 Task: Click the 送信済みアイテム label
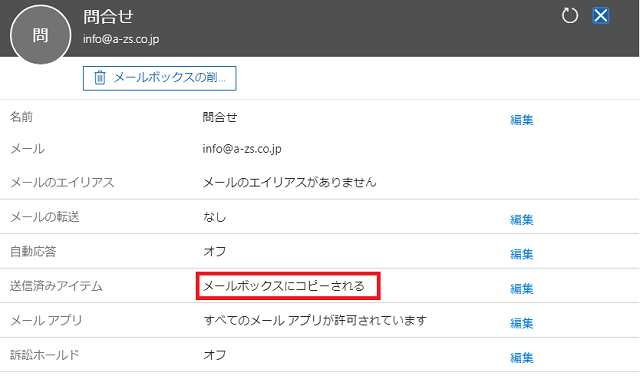[x=56, y=286]
